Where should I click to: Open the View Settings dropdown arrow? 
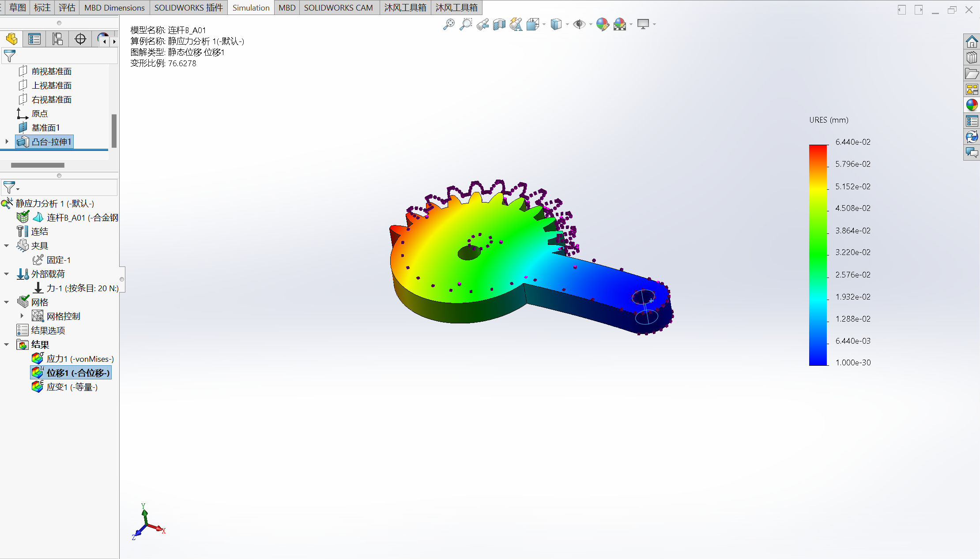pos(654,24)
